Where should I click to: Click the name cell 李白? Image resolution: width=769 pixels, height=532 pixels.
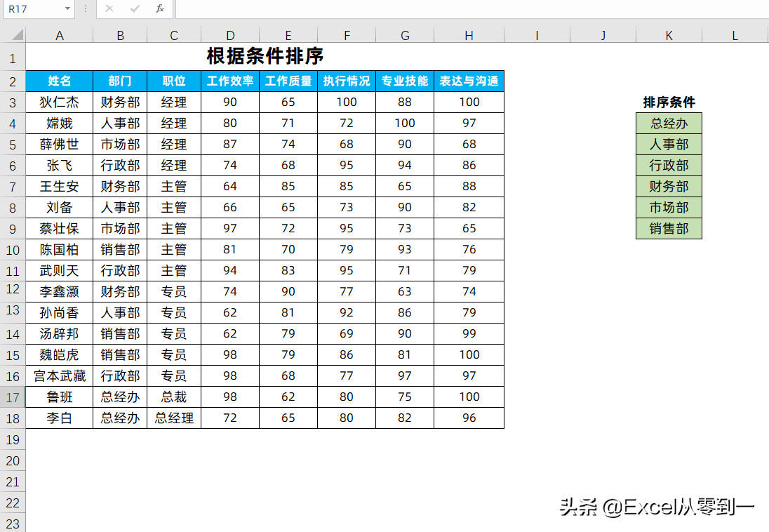[60, 418]
